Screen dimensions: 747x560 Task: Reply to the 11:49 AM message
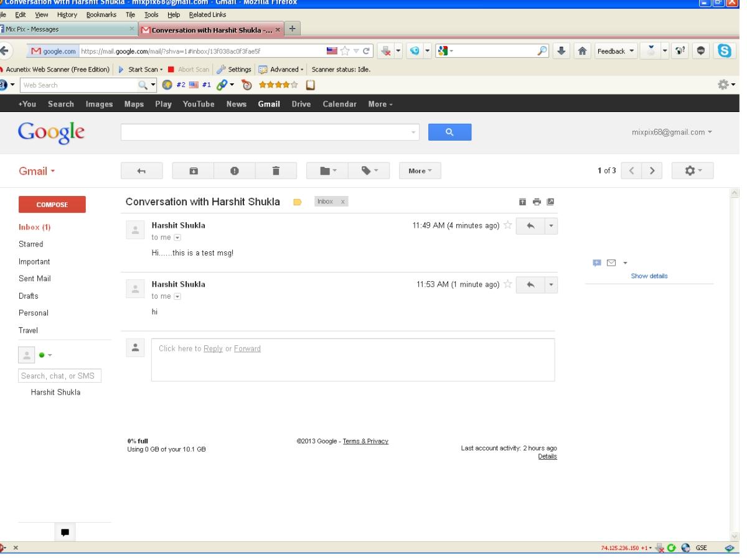(530, 226)
